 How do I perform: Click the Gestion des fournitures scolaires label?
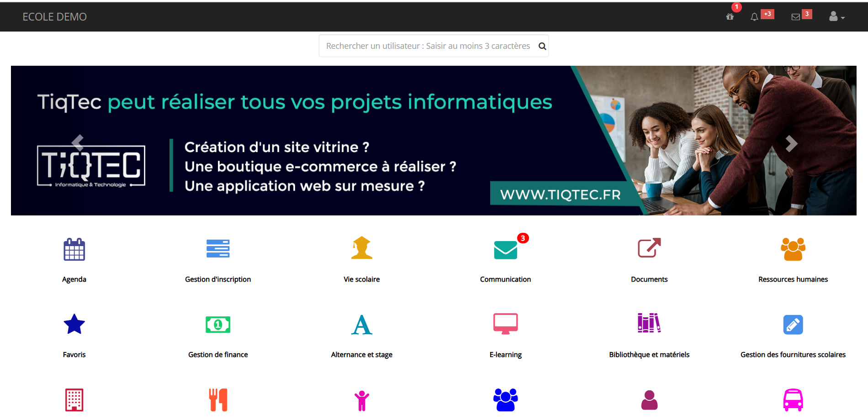pos(793,355)
